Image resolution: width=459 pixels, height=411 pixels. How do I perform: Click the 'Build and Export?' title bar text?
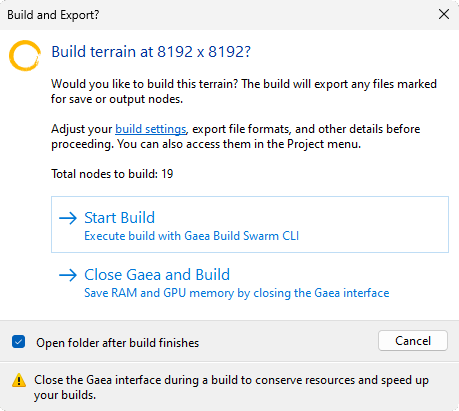pos(53,15)
